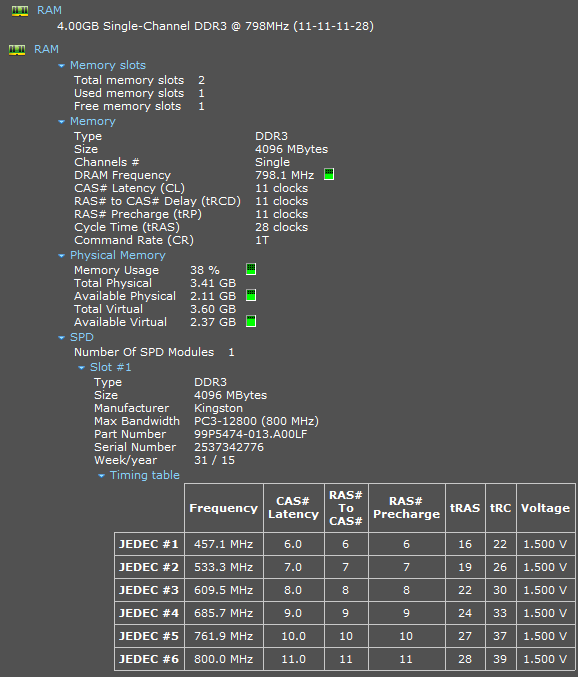Collapse the Slot #1 tree node

[81, 368]
